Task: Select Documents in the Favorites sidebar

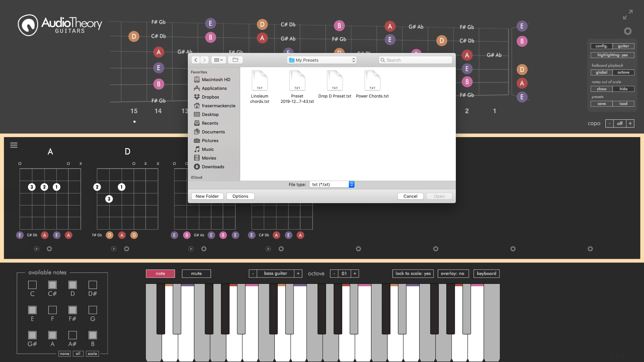Action: pyautogui.click(x=213, y=132)
